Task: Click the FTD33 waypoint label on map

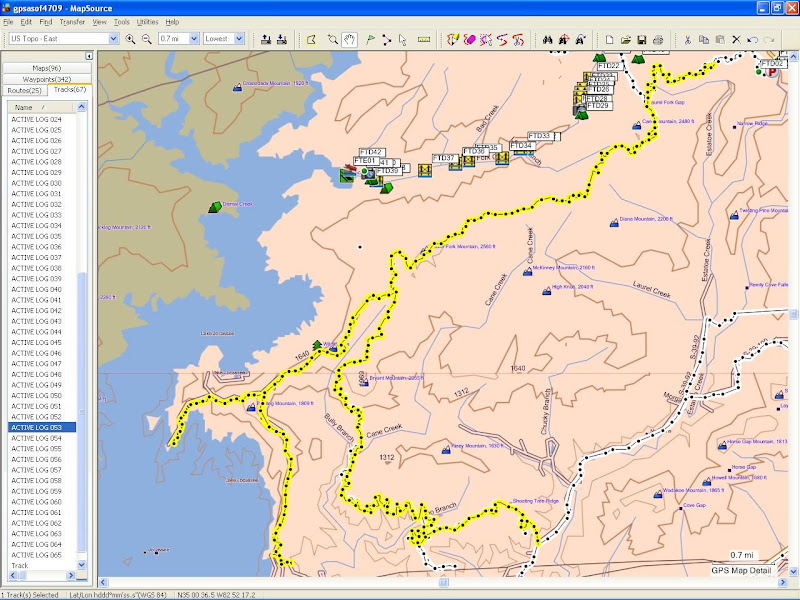Action: (x=539, y=136)
